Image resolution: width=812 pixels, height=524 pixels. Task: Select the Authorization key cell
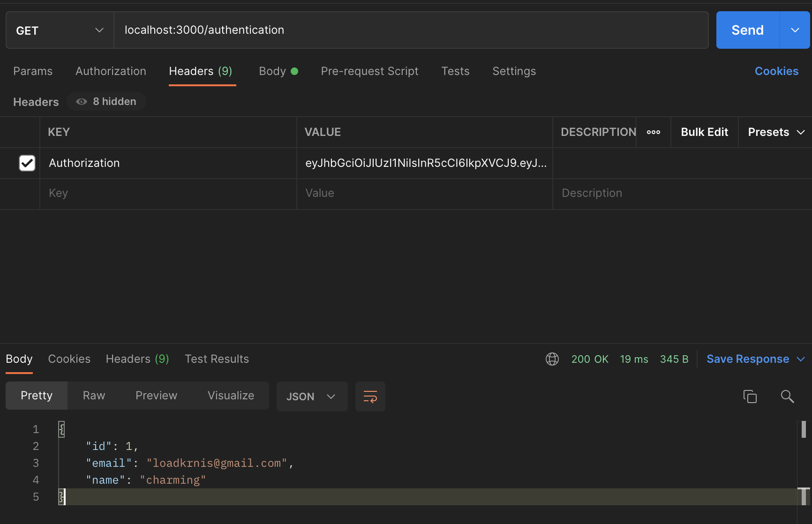click(168, 163)
